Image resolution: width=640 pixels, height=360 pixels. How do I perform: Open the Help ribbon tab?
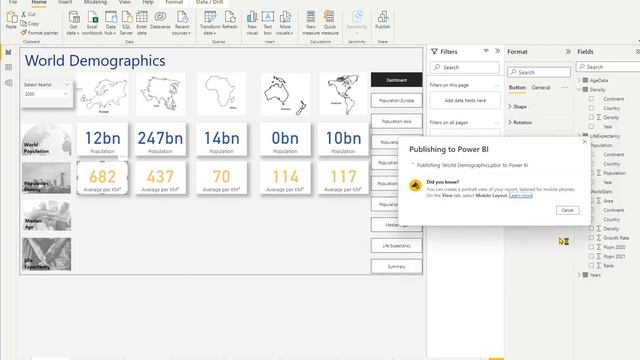[148, 2]
